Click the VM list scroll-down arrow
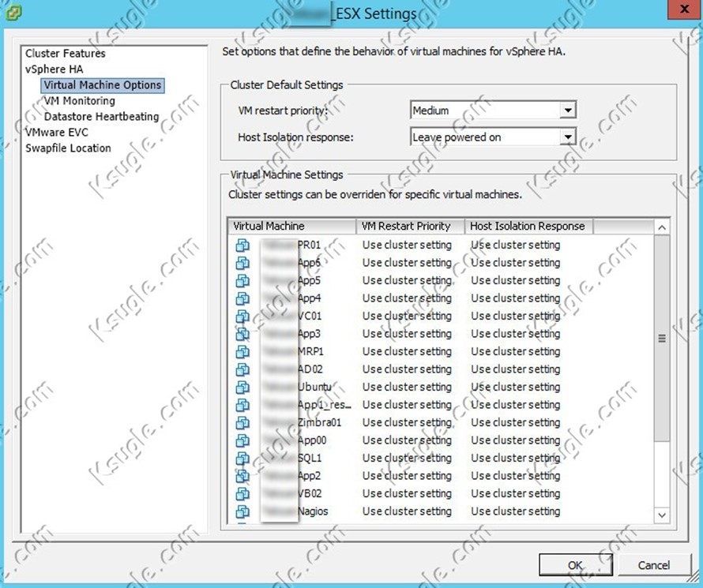 pyautogui.click(x=662, y=515)
